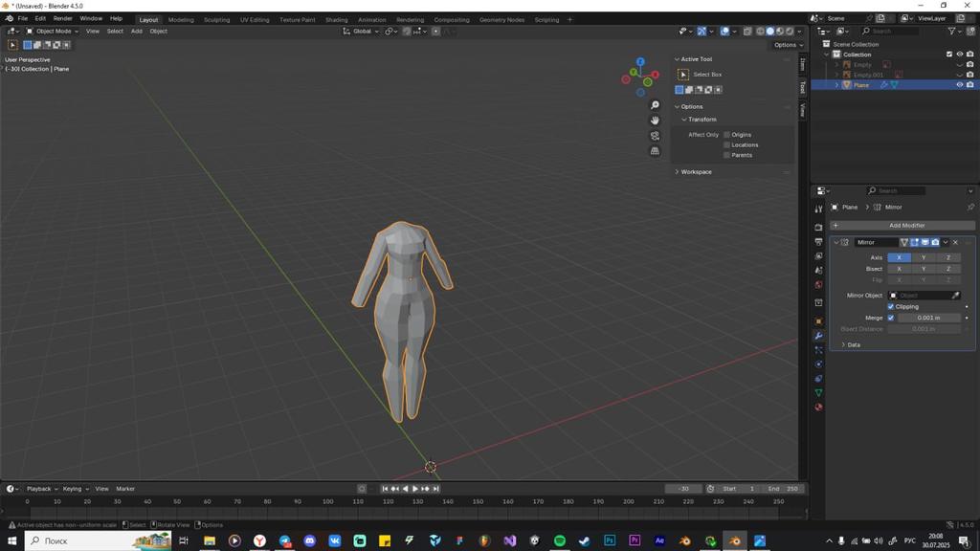
Task: Click the Merge distance value field
Action: (x=928, y=318)
